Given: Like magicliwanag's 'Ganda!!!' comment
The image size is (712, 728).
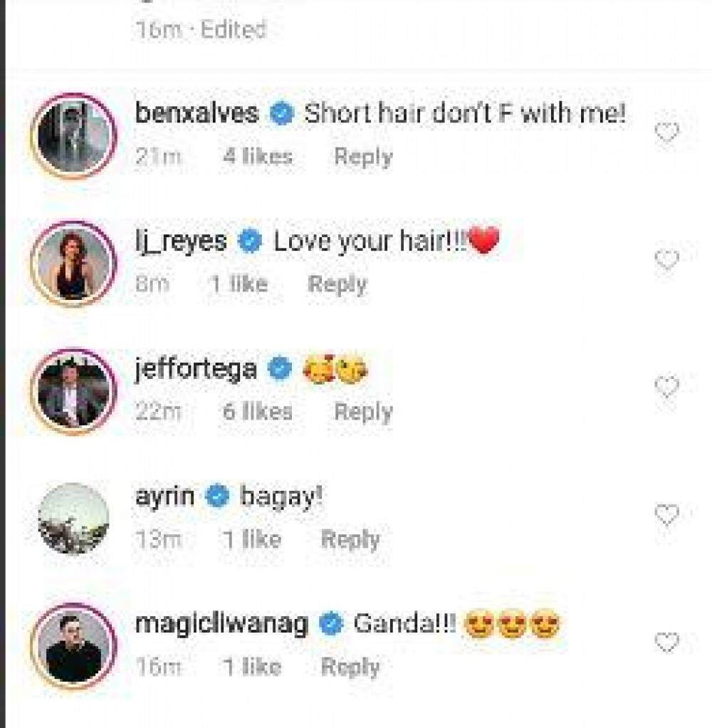Looking at the screenshot, I should coord(666,643).
